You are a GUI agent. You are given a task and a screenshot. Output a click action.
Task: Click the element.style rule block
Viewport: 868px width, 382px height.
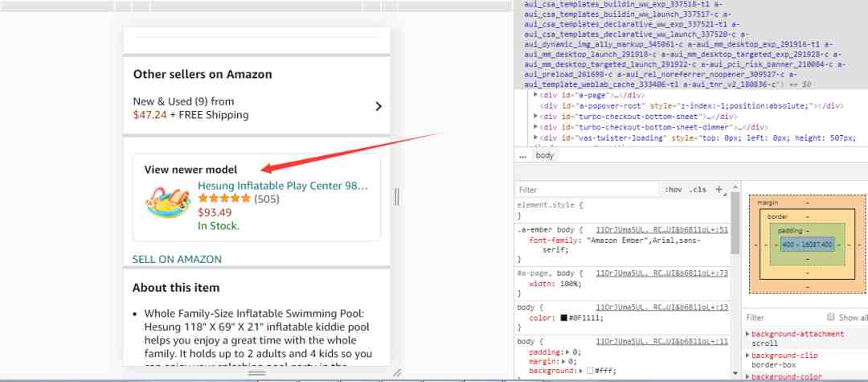[623, 210]
